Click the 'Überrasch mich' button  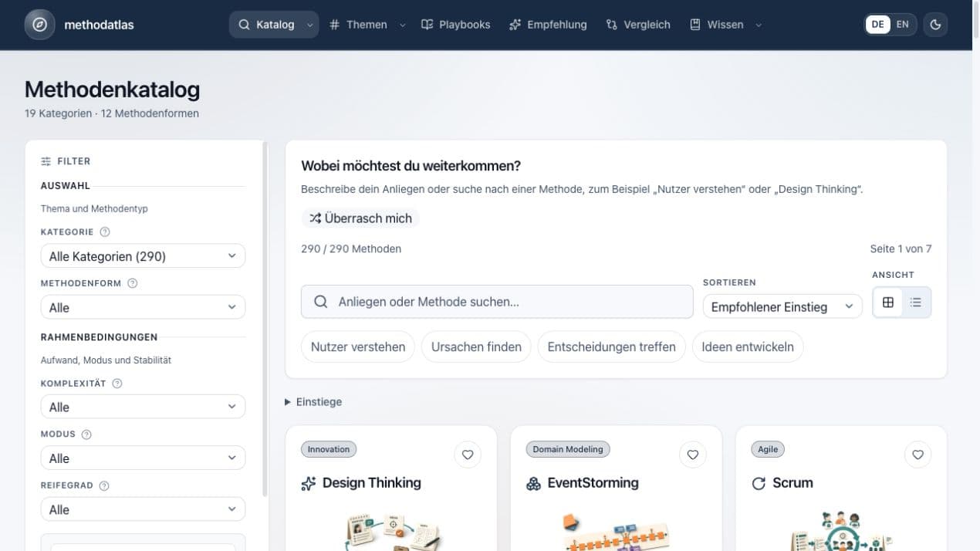(360, 218)
